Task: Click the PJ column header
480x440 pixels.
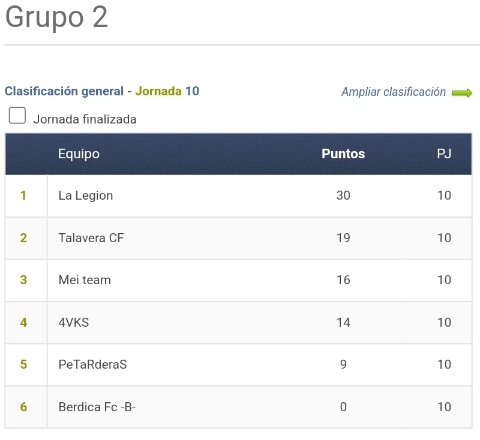Action: 444,154
